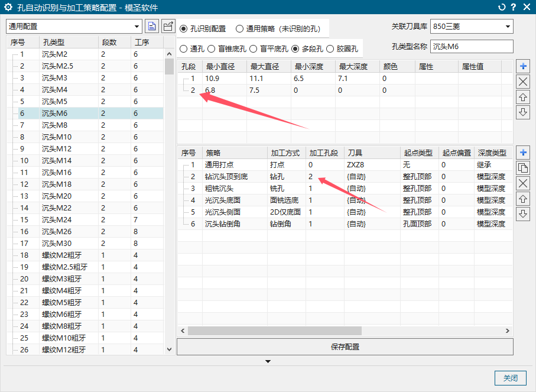Viewport: 536px width, 392px height.
Task: Click 孔类型 column header
Action: pyautogui.click(x=69, y=43)
